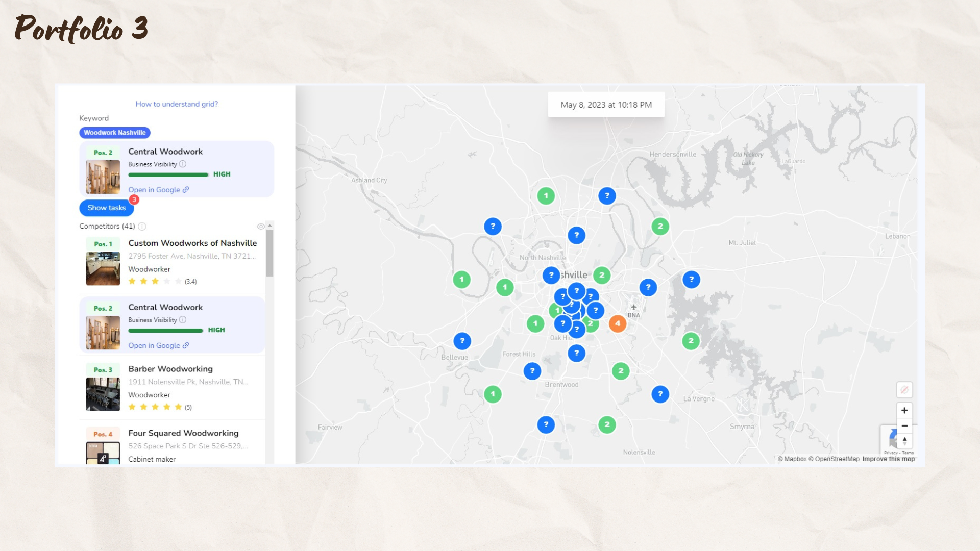Click Improve this map link
The image size is (980, 551).
coord(888,459)
